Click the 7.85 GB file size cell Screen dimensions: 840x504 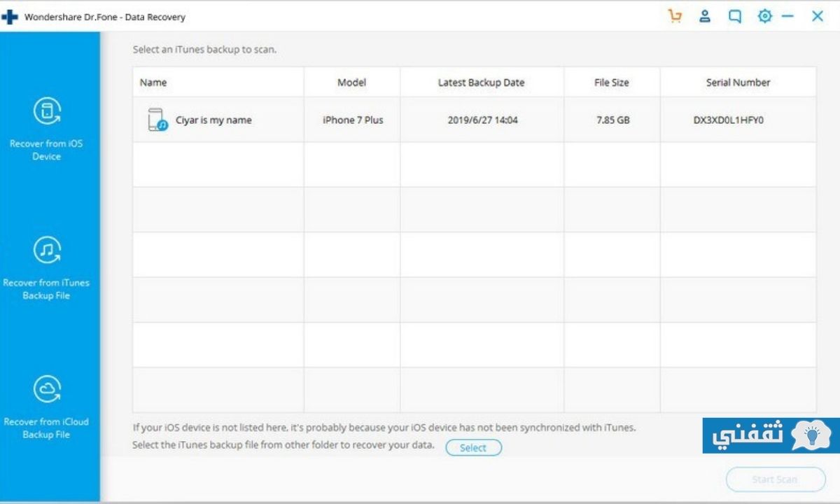pyautogui.click(x=612, y=120)
